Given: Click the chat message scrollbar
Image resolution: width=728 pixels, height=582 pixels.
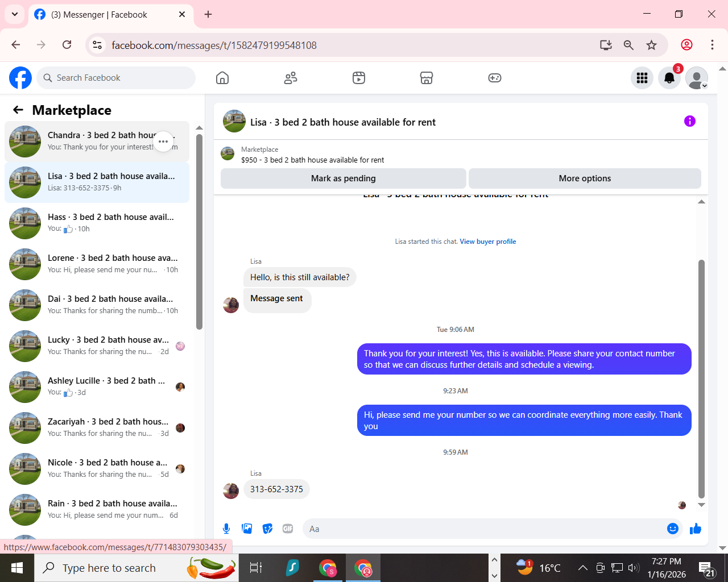Looking at the screenshot, I should (x=701, y=379).
